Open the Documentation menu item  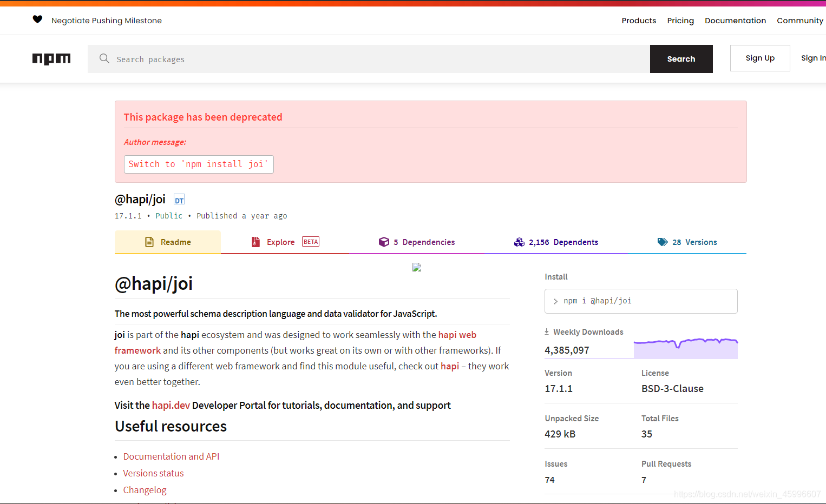tap(735, 21)
